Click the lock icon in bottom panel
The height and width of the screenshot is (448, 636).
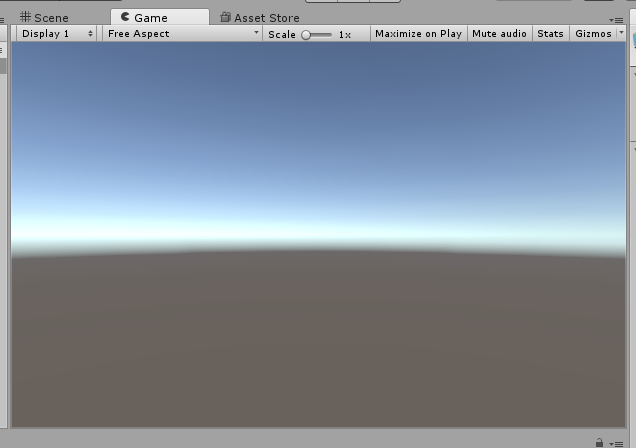pyautogui.click(x=599, y=442)
